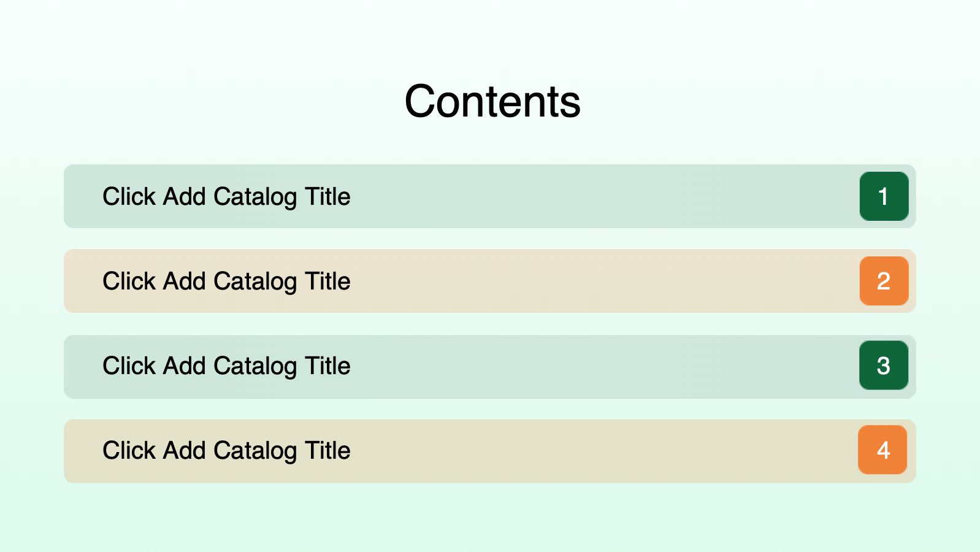Click the orange number 2 badge

884,281
